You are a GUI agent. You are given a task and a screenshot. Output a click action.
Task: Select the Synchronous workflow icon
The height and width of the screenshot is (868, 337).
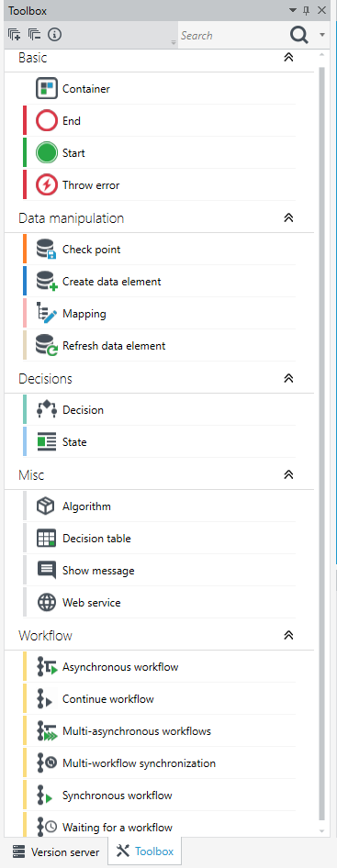[45, 796]
